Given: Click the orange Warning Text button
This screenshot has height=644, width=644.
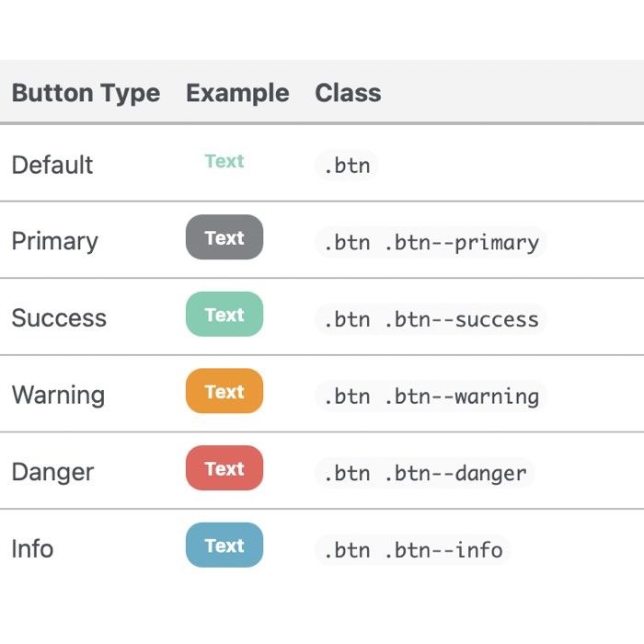Looking at the screenshot, I should click(x=224, y=391).
